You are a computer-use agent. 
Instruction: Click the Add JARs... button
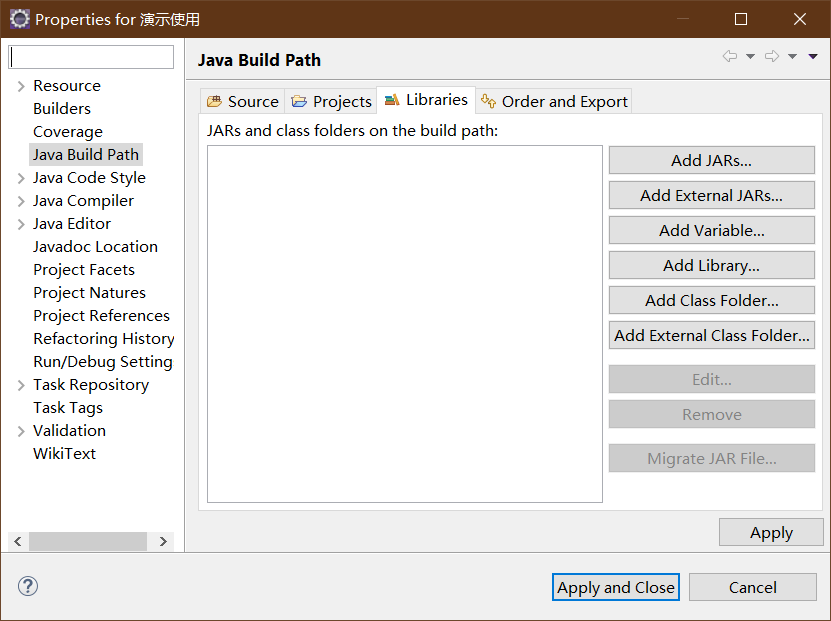712,160
